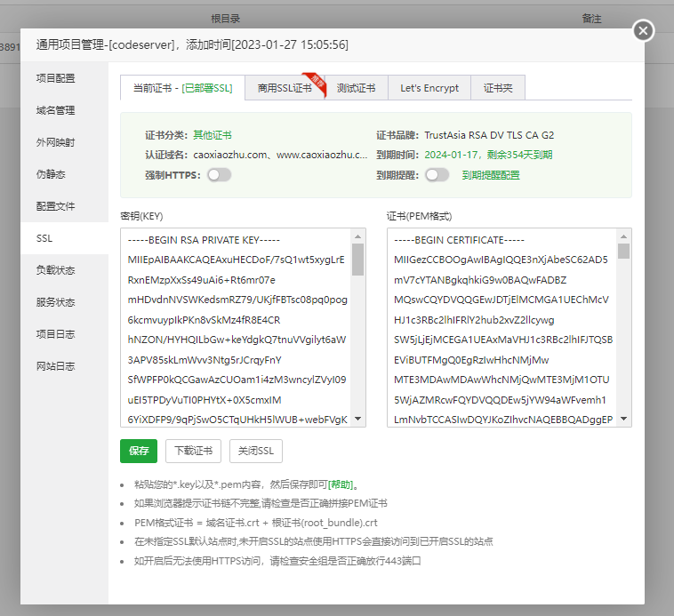Click the 关闭SSL button
Viewport: 674px width, 616px height.
point(256,451)
